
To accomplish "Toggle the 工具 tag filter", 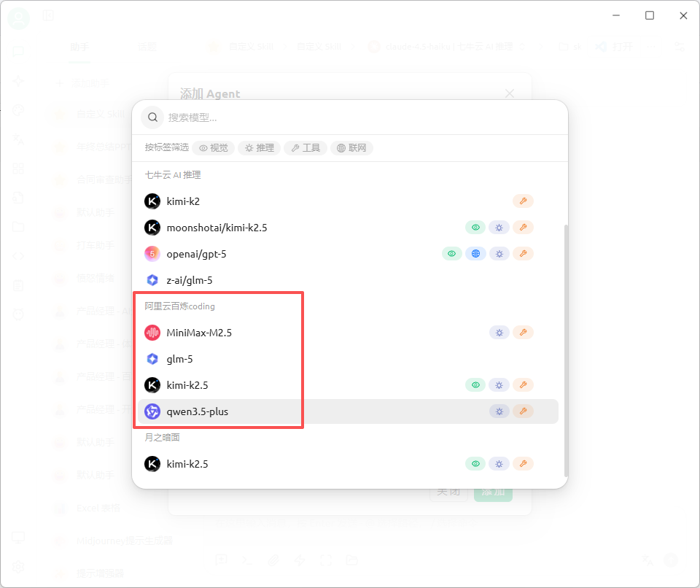I will pyautogui.click(x=306, y=148).
